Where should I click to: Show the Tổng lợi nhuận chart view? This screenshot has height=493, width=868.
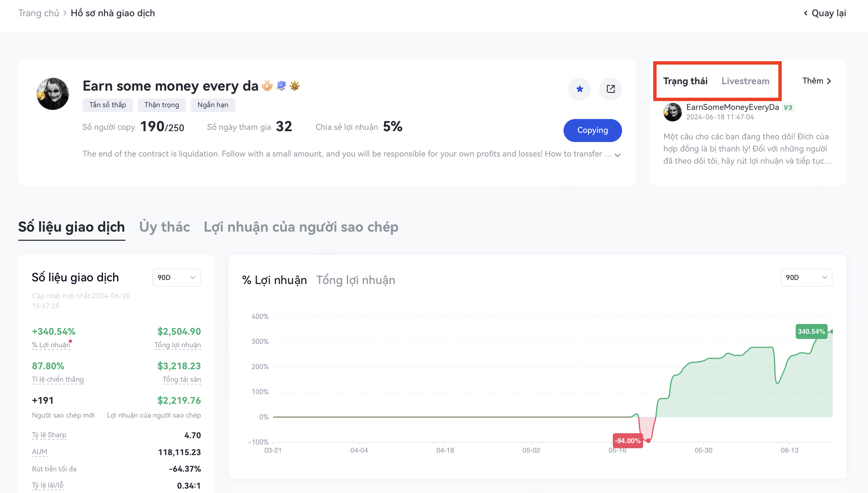pyautogui.click(x=355, y=280)
